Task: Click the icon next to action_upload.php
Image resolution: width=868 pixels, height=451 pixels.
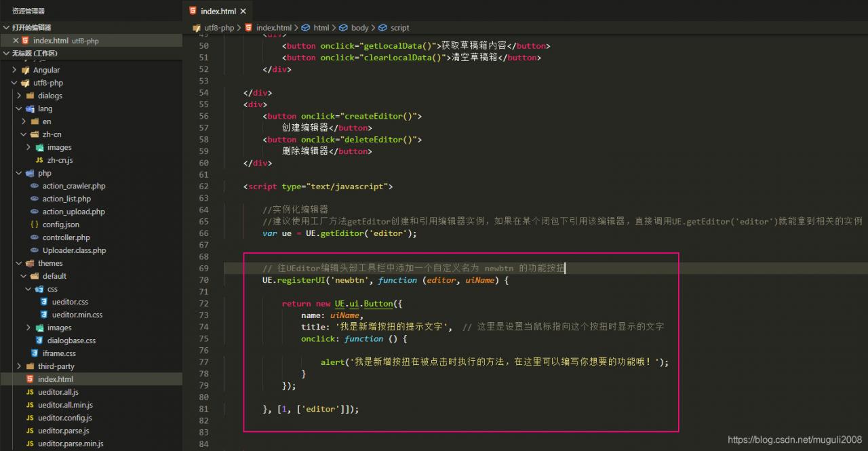Action: click(x=35, y=212)
